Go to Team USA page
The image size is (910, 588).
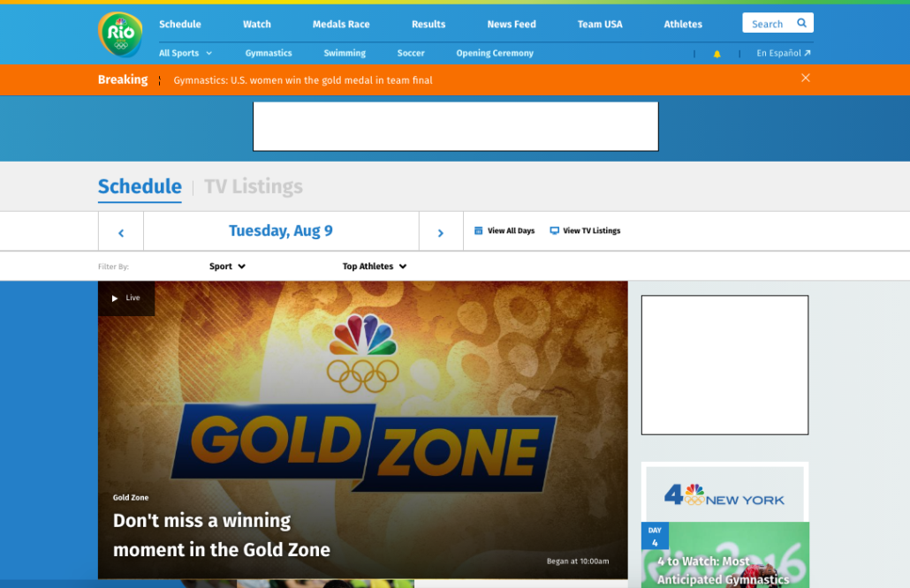(600, 25)
